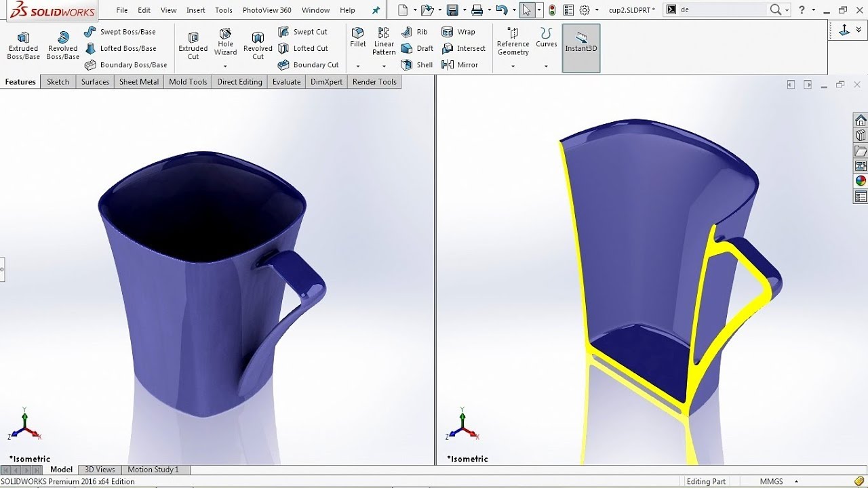Image resolution: width=868 pixels, height=488 pixels.
Task: Open the Hole Wizard tool
Action: (x=225, y=42)
